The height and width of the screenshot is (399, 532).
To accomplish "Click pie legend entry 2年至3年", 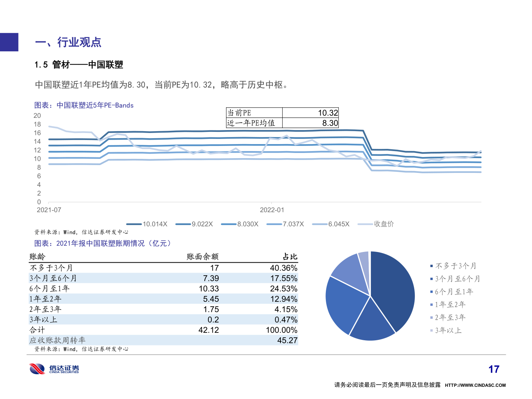I will (x=448, y=318).
